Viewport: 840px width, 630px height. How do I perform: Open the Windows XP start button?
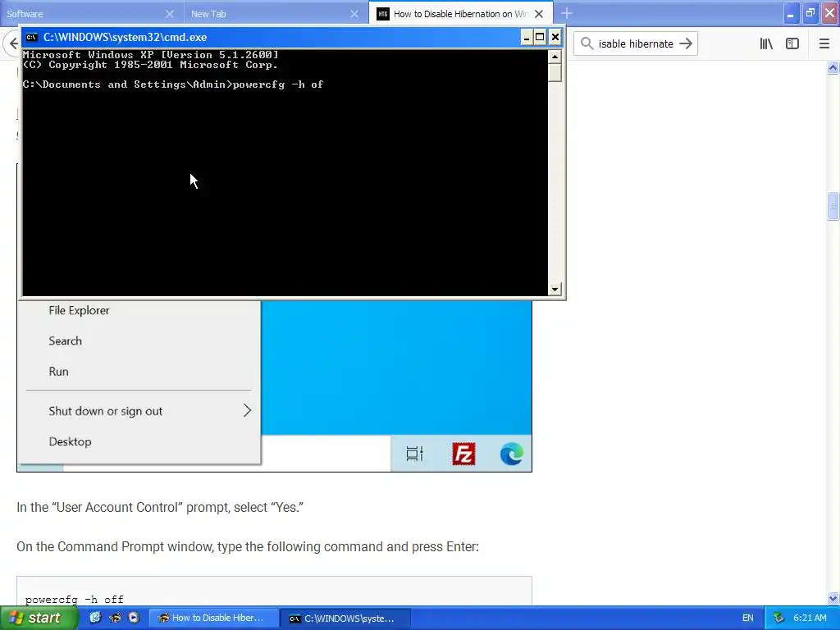[x=39, y=618]
